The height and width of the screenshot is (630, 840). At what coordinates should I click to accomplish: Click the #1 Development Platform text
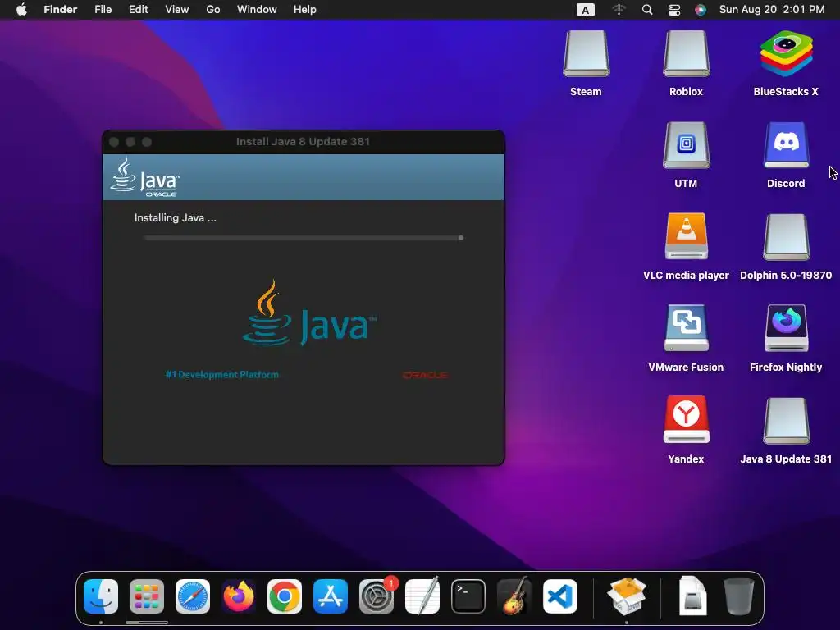pos(222,374)
